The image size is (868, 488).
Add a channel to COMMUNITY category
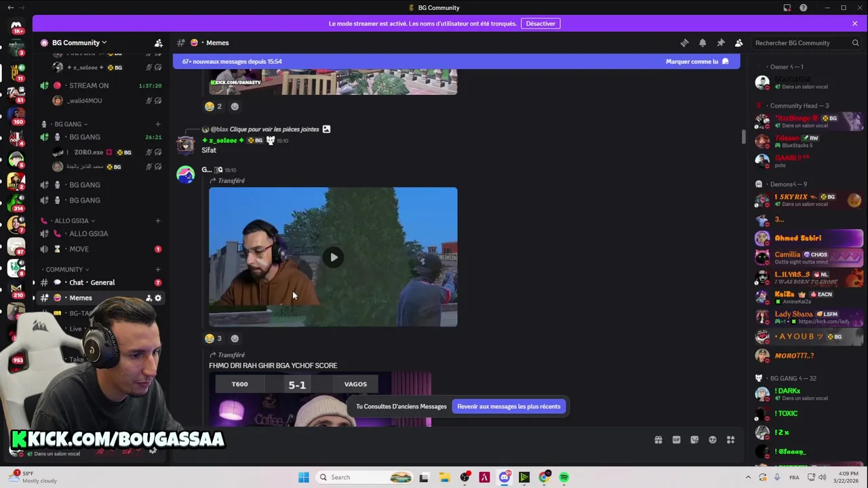158,269
